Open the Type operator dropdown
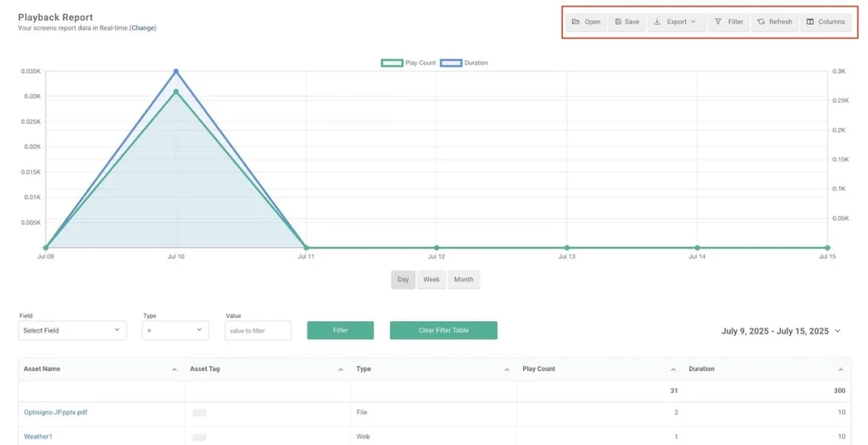868x445 pixels. pos(175,331)
